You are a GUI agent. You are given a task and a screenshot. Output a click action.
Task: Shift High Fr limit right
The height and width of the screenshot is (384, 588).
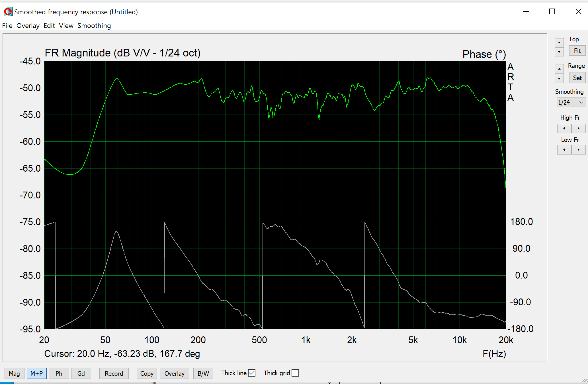click(578, 128)
